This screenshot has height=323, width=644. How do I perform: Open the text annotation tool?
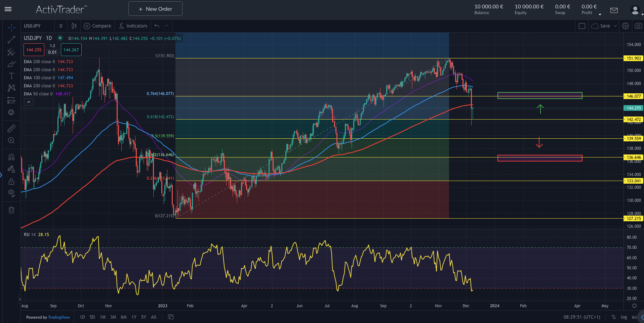click(x=11, y=76)
